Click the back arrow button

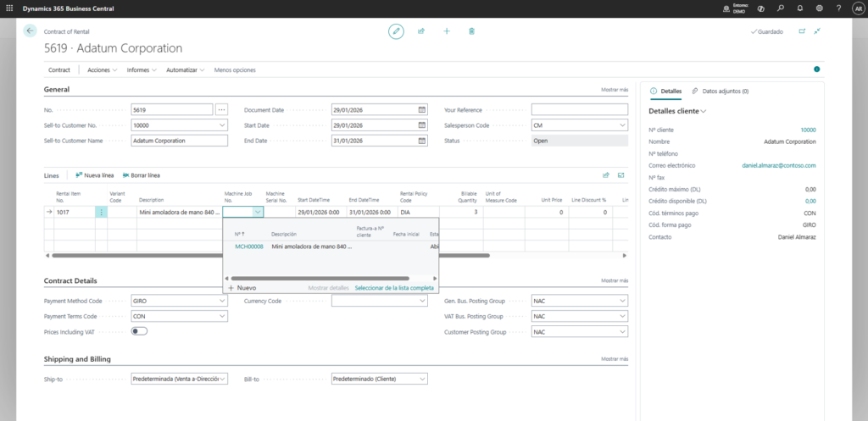tap(31, 30)
